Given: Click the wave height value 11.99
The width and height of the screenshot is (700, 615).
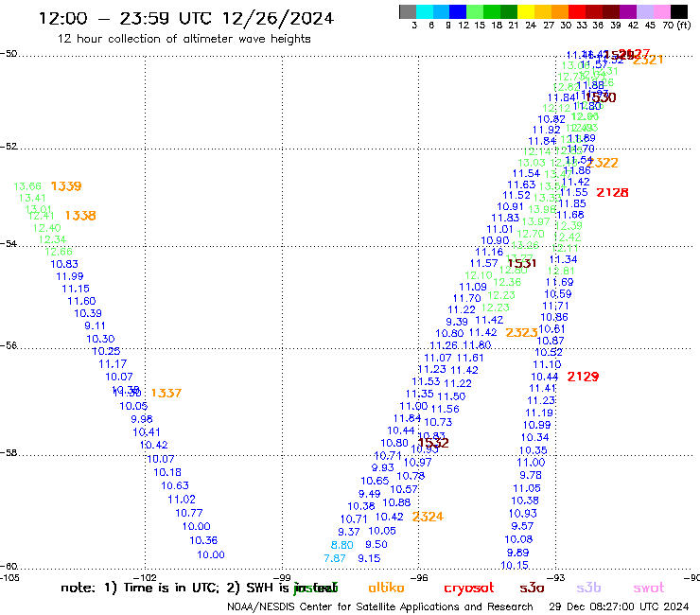Looking at the screenshot, I should 70,276.
